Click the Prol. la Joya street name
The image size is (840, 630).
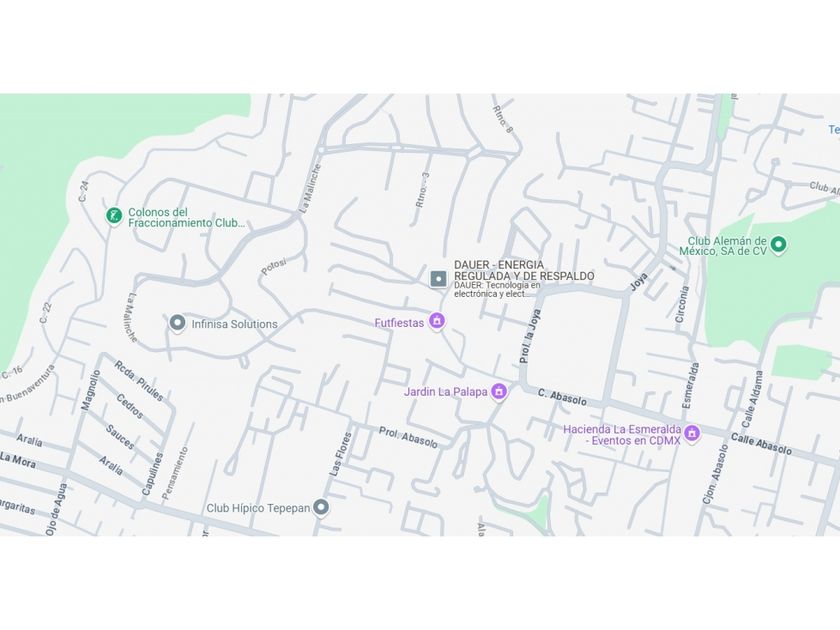(x=530, y=337)
